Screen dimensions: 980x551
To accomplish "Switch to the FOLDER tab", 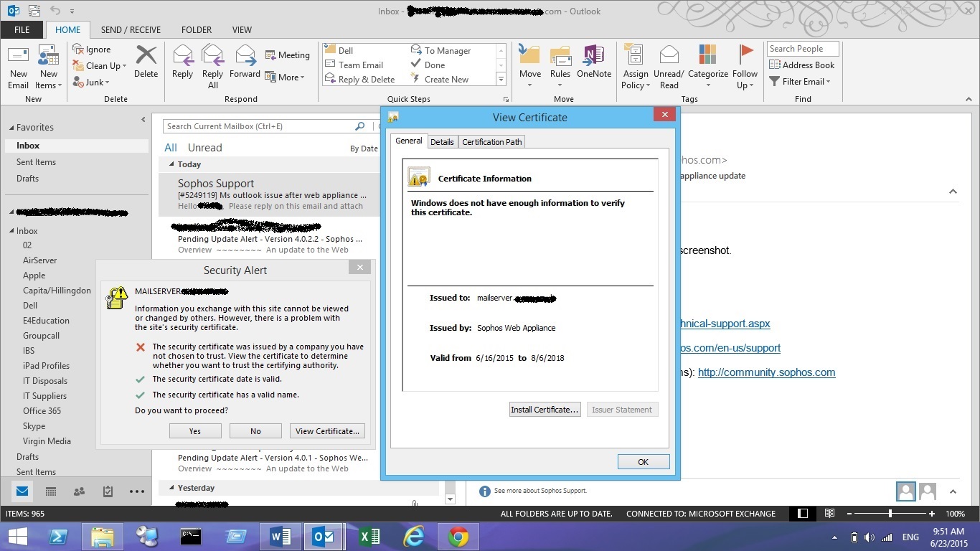I will pyautogui.click(x=197, y=30).
